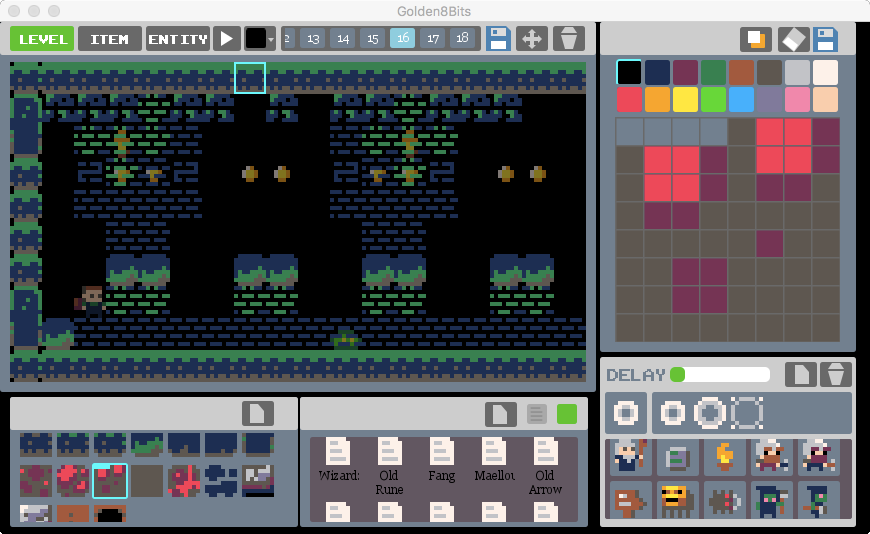Switch dialogs to list view

tap(537, 414)
